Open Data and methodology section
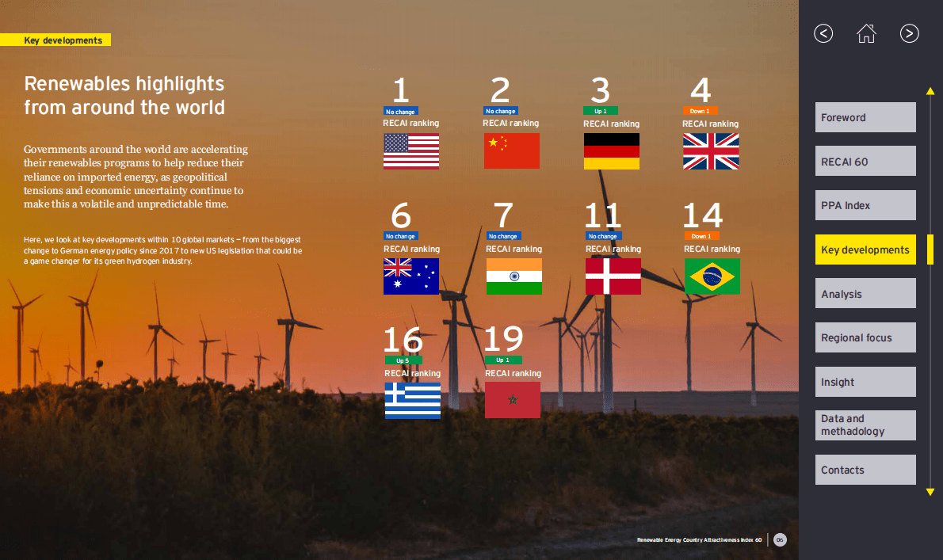This screenshot has height=560, width=943. click(x=865, y=425)
